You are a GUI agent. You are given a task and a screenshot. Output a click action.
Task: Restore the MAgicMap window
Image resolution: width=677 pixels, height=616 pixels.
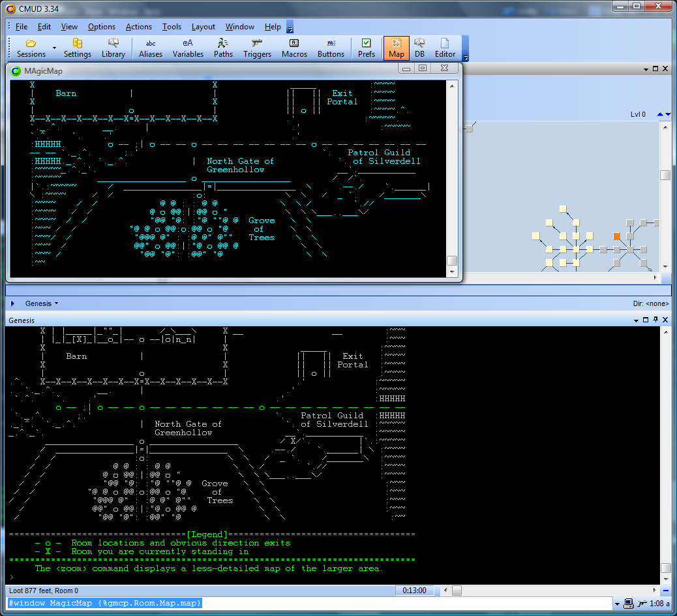423,68
